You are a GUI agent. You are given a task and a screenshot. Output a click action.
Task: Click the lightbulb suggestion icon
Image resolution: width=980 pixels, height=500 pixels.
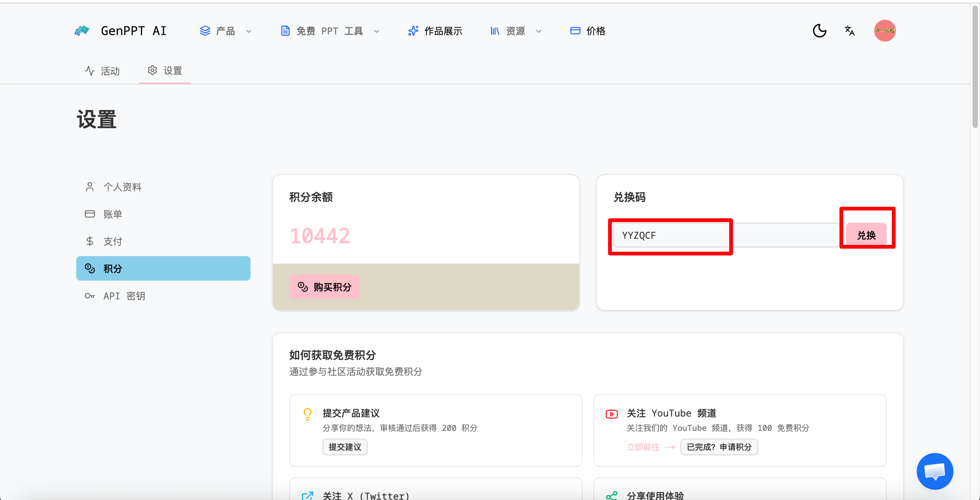tap(307, 414)
